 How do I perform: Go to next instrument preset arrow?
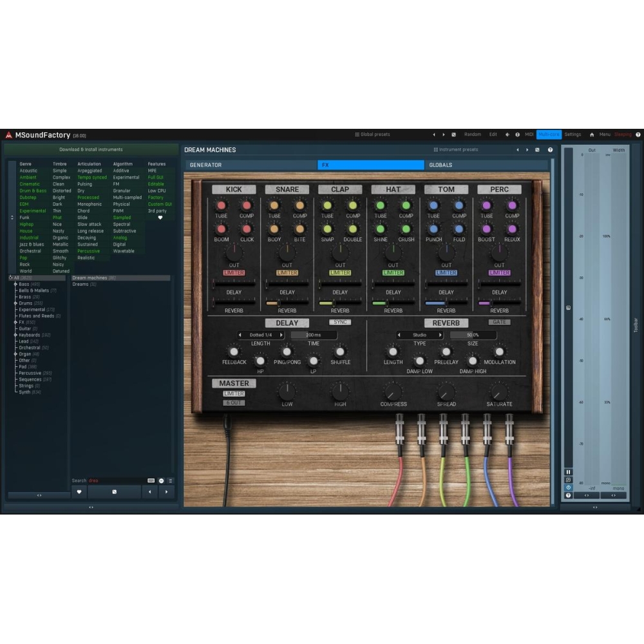527,150
